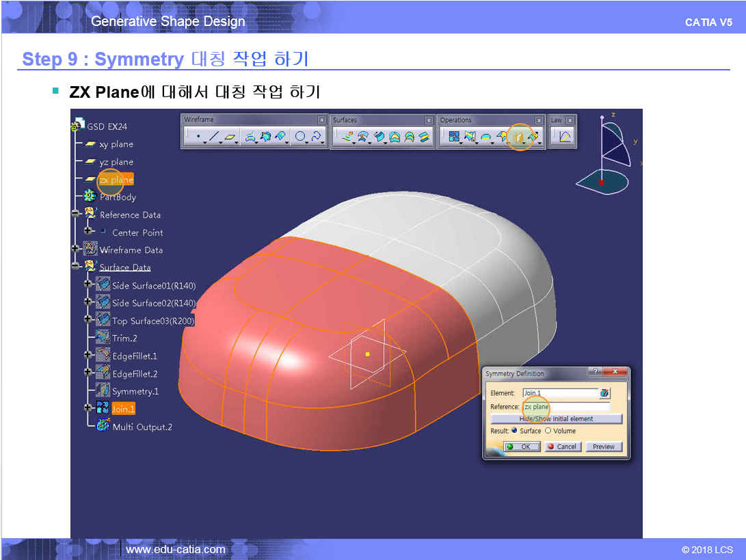Click the Join icon in Operations toolbar
Screen dimensions: 746x560
tap(453, 137)
